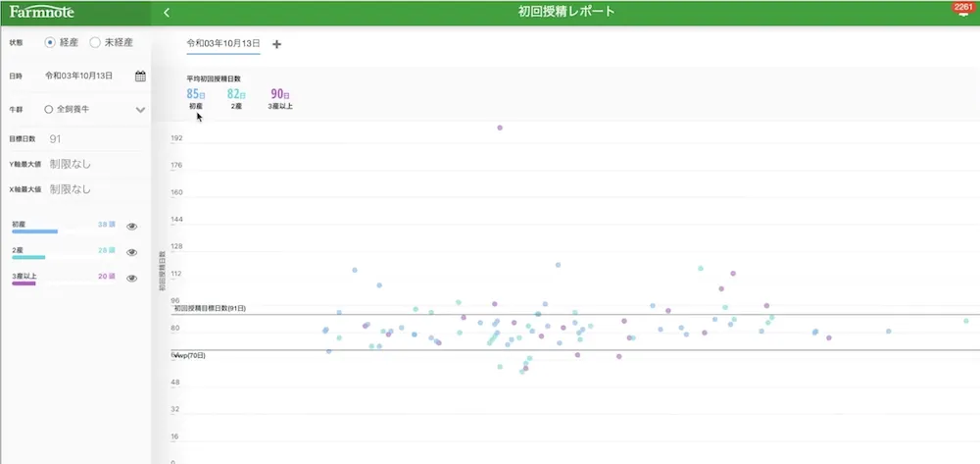Click the vwp(70日) line label
This screenshot has width=980, height=464.
[189, 355]
